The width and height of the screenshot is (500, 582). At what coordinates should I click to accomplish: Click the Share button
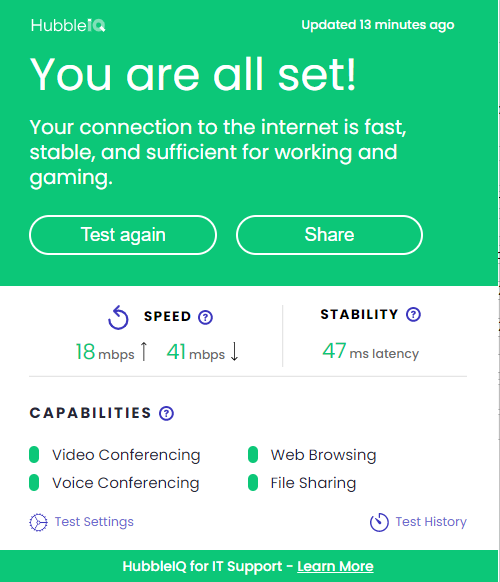pos(329,235)
